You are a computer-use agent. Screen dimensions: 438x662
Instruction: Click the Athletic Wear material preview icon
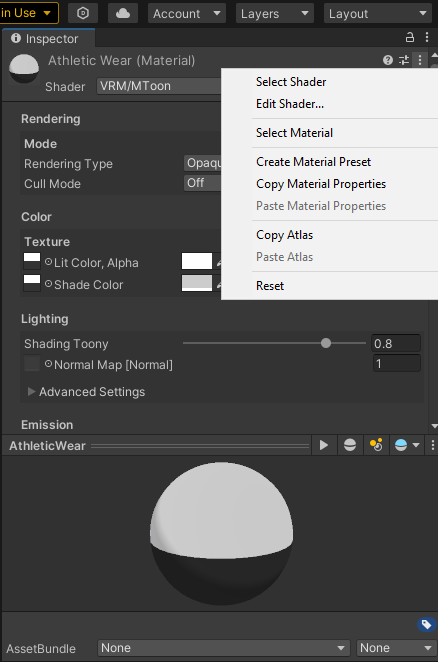click(x=24, y=69)
